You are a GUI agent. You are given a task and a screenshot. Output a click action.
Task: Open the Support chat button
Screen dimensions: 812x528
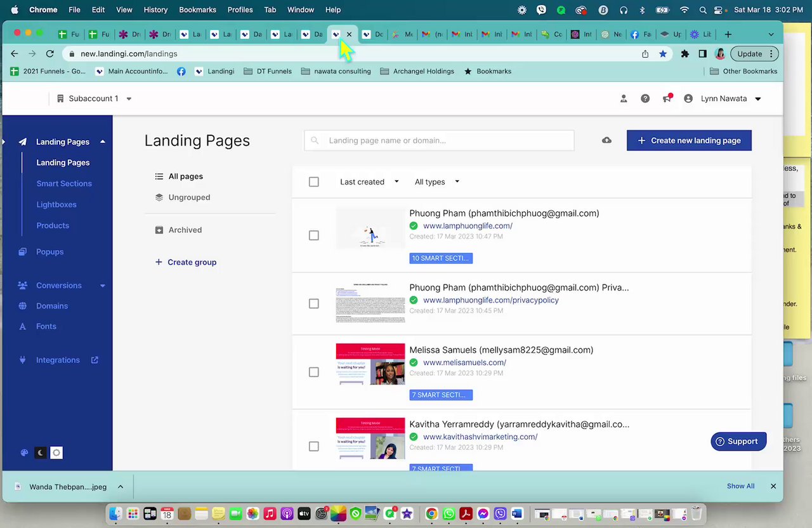click(x=738, y=441)
